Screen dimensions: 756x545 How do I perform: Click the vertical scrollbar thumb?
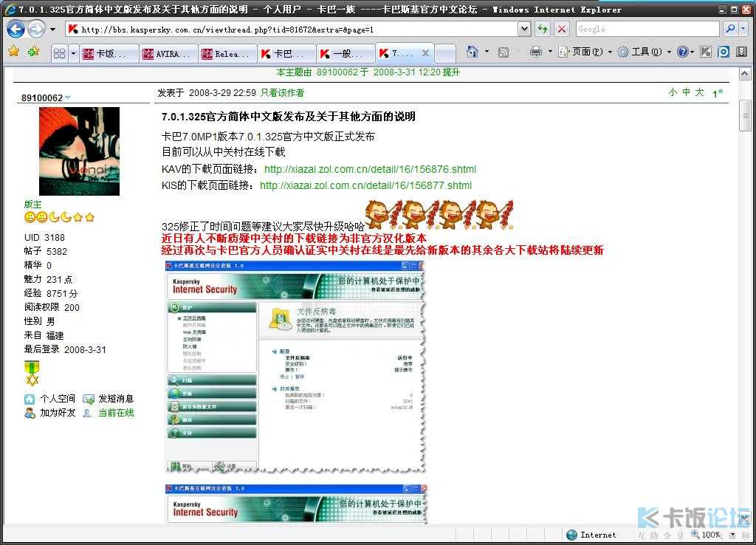(745, 115)
